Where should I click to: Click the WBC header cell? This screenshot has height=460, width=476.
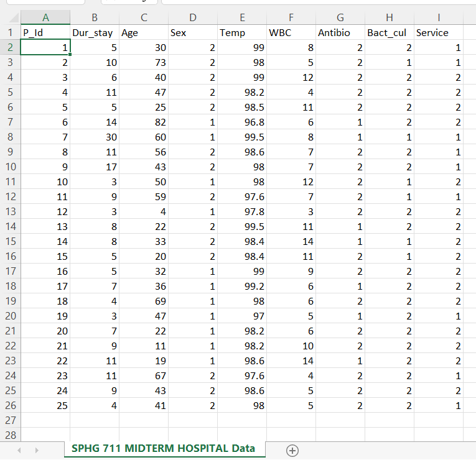291,32
